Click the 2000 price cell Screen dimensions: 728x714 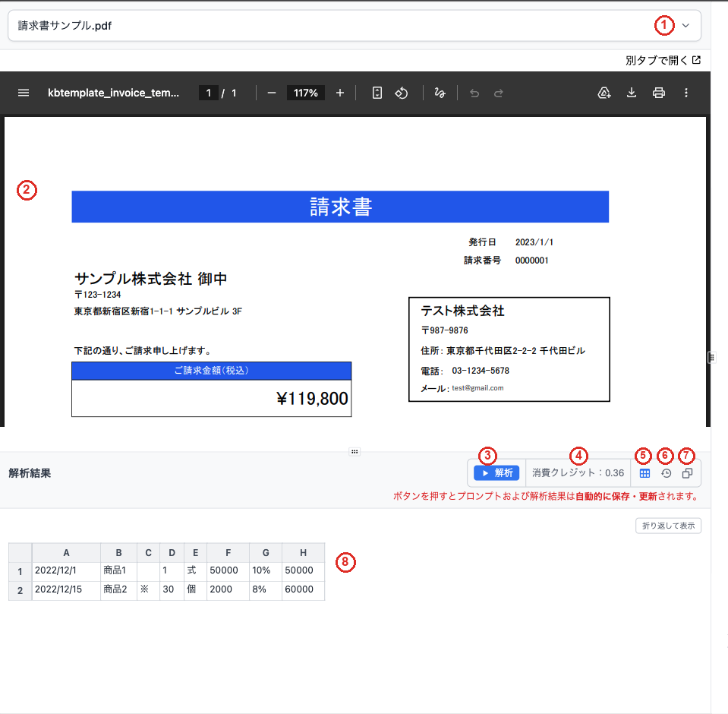(228, 589)
